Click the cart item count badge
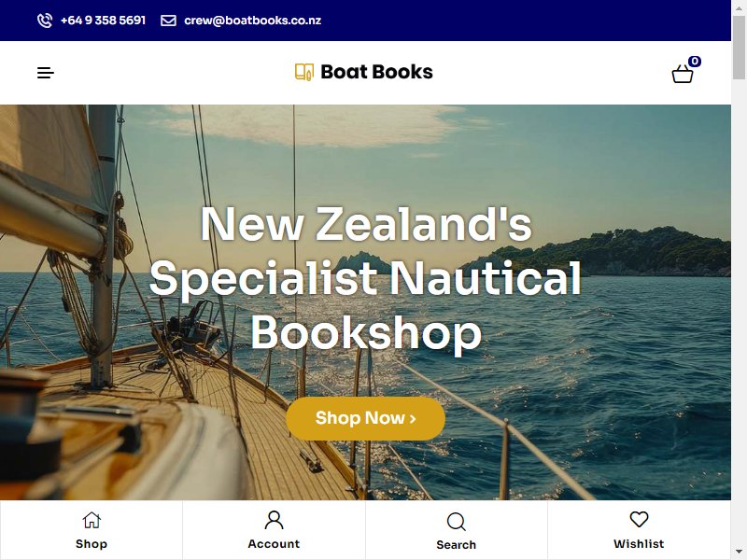Image resolution: width=747 pixels, height=560 pixels. coord(695,62)
